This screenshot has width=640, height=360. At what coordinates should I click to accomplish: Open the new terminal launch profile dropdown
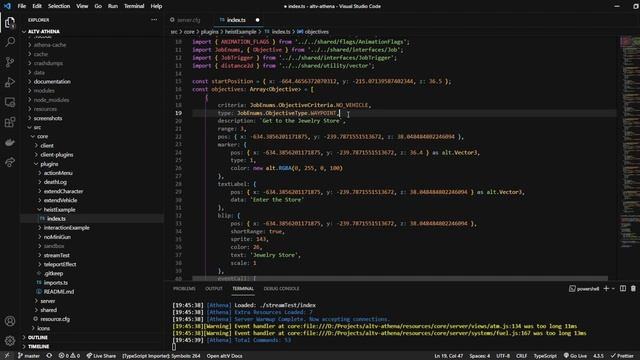point(613,289)
